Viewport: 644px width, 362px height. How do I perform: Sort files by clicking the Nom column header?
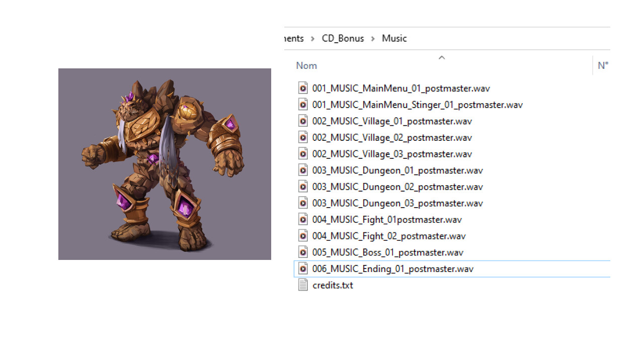[x=306, y=65]
